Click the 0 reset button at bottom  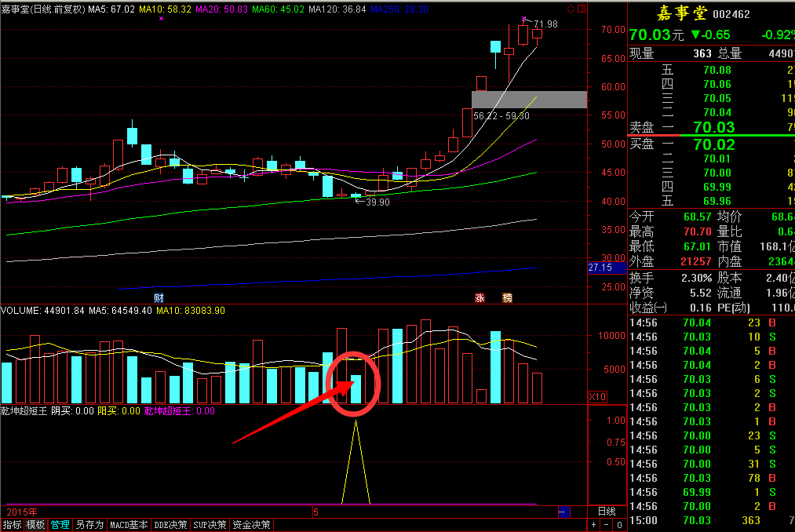coord(619,525)
